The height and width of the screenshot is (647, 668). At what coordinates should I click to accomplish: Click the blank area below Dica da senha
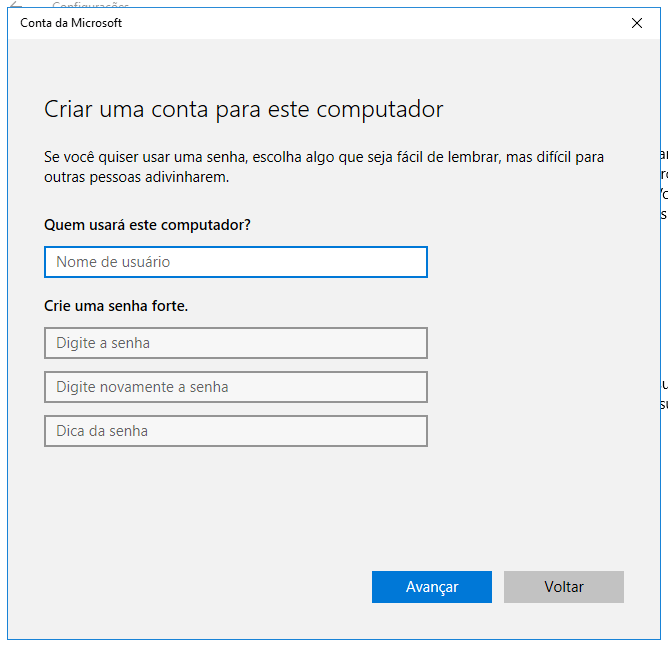coord(236,500)
